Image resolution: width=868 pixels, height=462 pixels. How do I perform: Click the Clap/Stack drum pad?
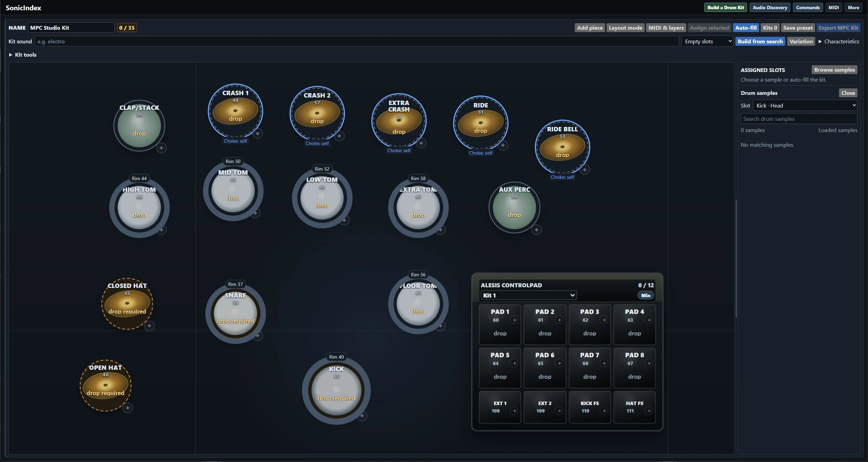(139, 126)
